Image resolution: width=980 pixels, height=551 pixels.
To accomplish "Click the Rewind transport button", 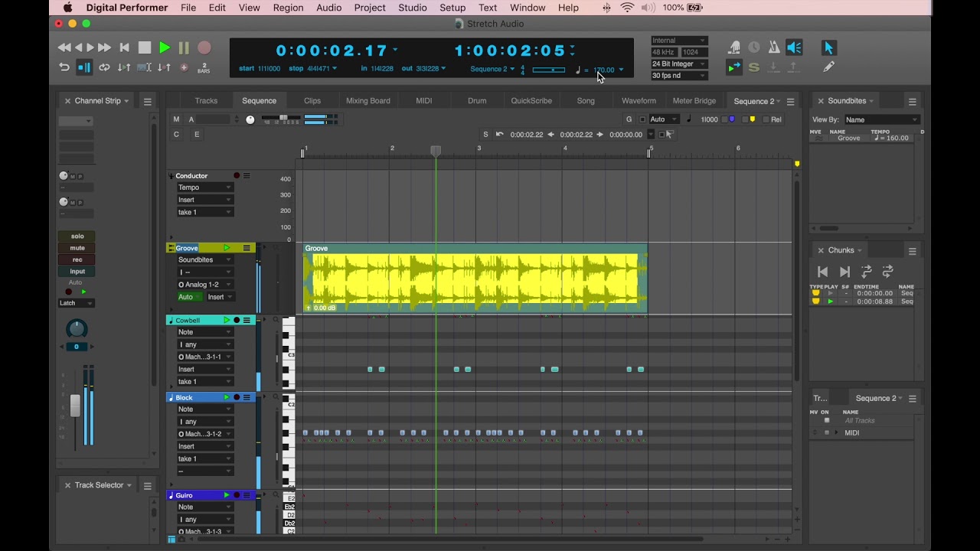I will coord(64,47).
